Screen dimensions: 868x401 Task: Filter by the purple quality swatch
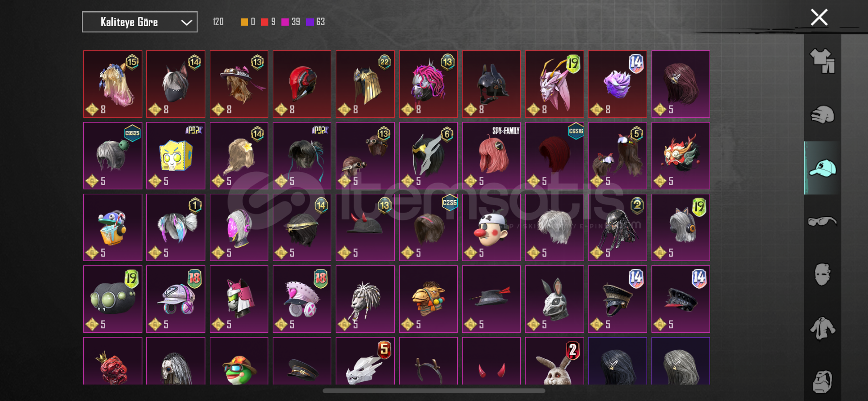(x=310, y=22)
